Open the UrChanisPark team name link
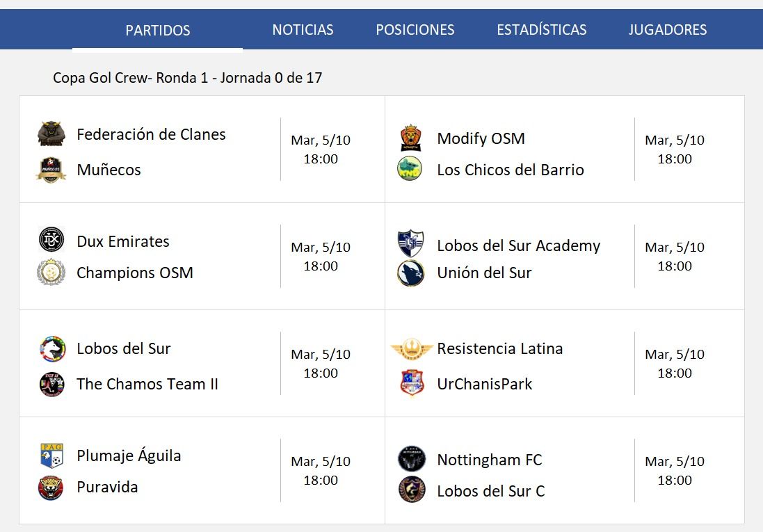Image resolution: width=763 pixels, height=532 pixels. (485, 384)
